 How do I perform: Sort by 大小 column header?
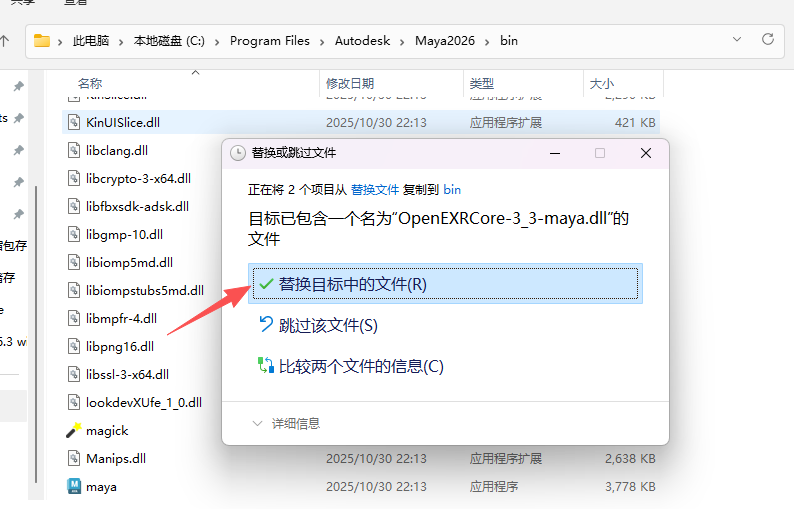[x=602, y=83]
